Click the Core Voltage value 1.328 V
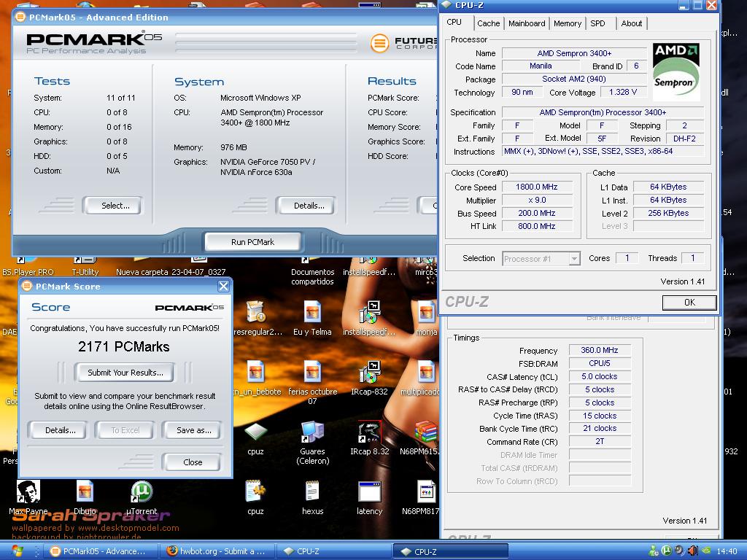The height and width of the screenshot is (560, 747). (623, 92)
